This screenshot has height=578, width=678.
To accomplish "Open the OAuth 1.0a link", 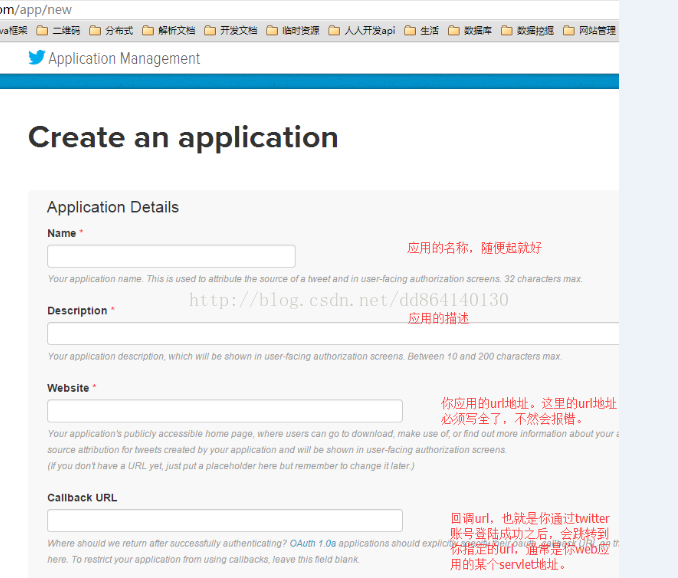I will (313, 543).
